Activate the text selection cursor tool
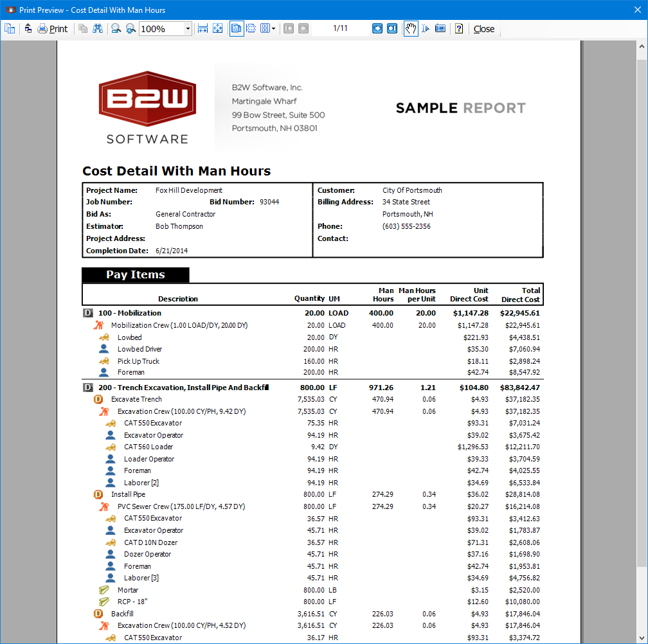648x644 pixels. [x=426, y=28]
